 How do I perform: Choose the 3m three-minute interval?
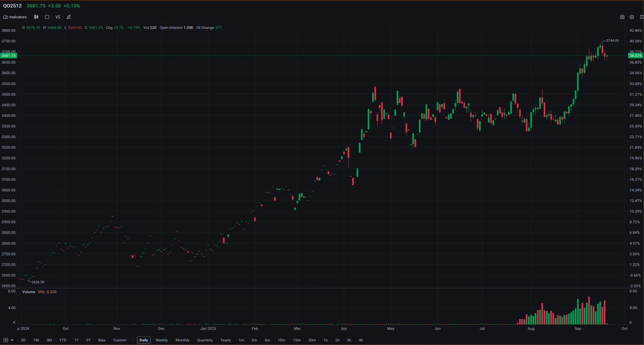point(254,340)
